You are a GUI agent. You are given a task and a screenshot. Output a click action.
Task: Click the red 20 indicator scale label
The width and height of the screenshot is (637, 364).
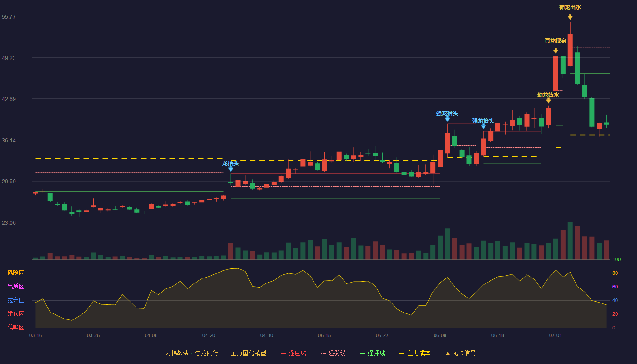[x=615, y=314]
